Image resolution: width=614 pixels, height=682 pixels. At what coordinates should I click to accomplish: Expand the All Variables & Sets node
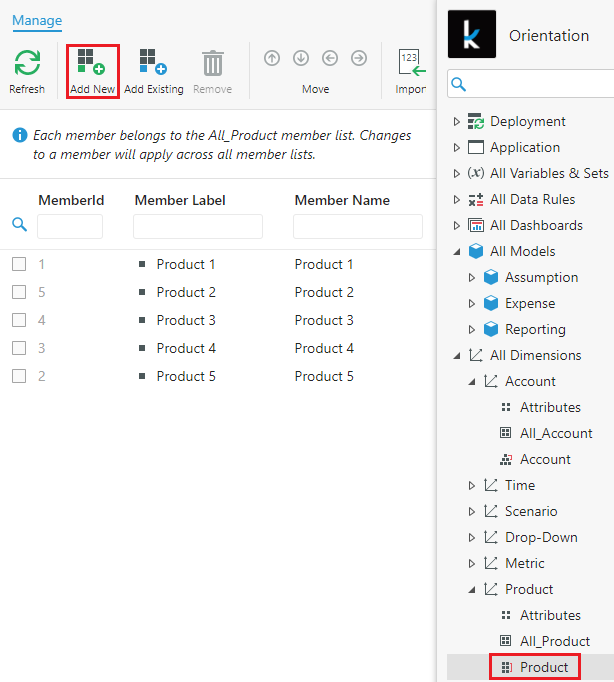click(456, 174)
